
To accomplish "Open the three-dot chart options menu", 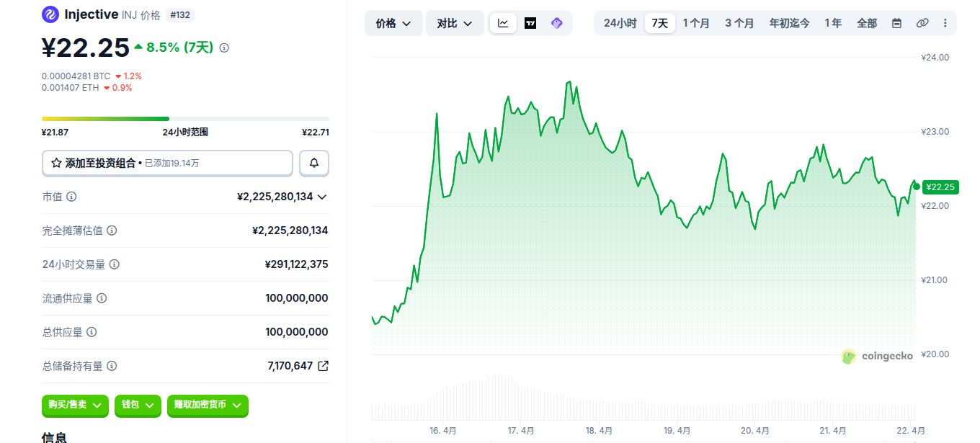I will click(945, 23).
